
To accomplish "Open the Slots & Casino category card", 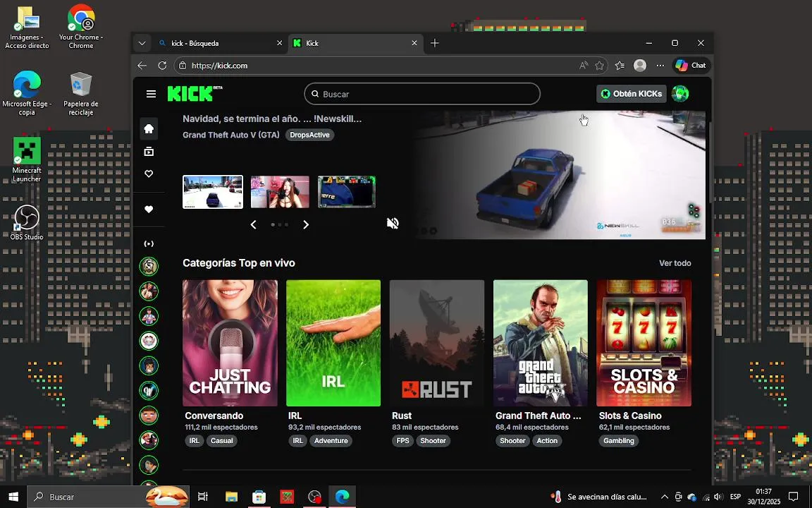I will coord(644,343).
